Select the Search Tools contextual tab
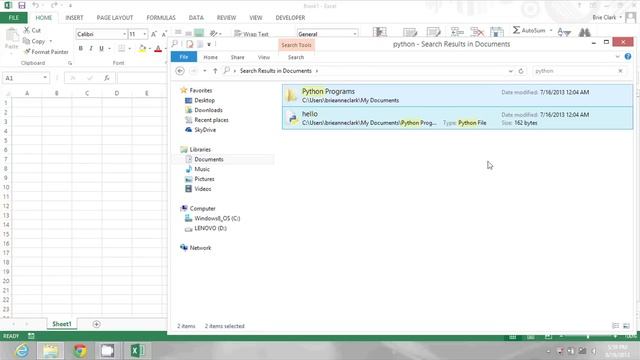640x360 pixels. [296, 45]
